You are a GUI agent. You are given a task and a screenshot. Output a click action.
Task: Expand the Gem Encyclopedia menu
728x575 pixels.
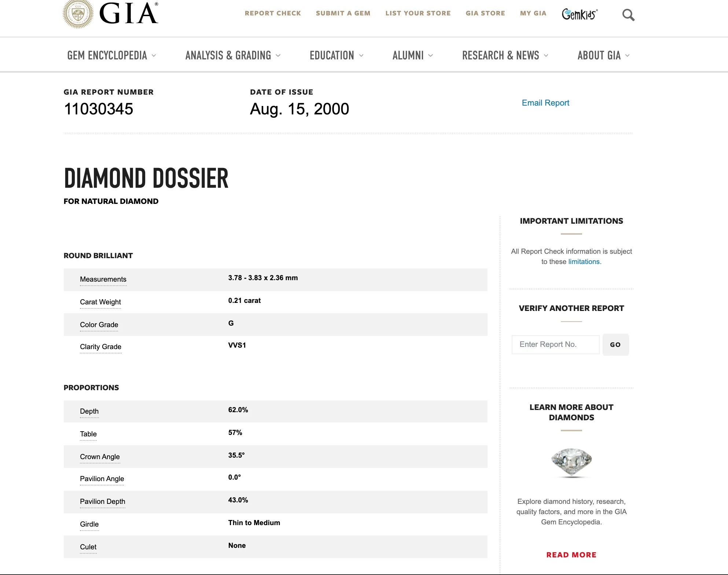pos(112,55)
